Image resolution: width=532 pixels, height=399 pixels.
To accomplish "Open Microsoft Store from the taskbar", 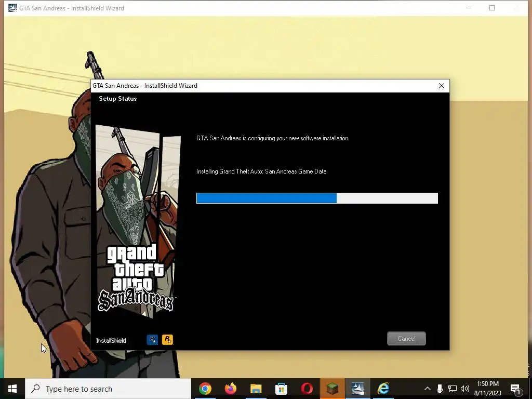I will coord(281,389).
